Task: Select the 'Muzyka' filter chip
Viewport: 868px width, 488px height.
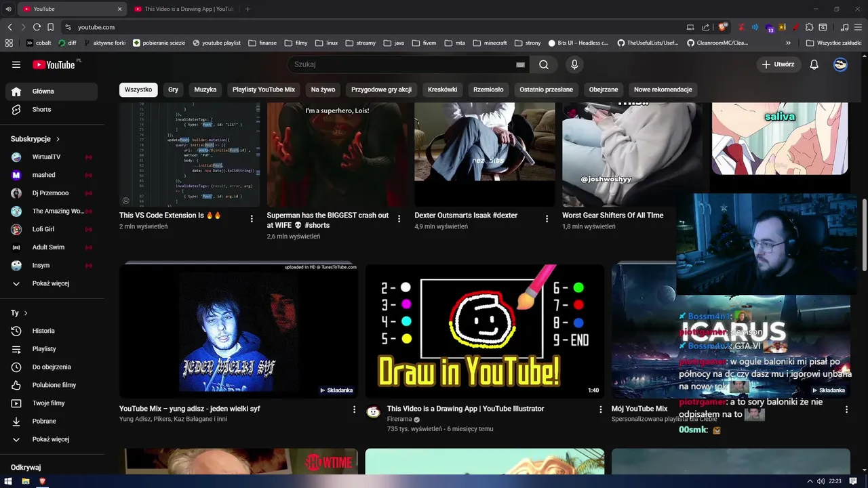Action: point(205,89)
